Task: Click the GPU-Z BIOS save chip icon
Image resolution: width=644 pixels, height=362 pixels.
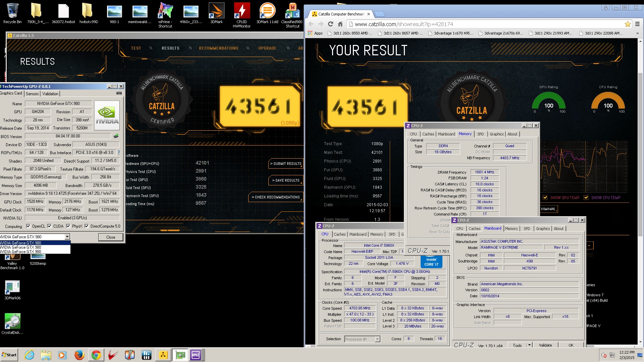Action: pyautogui.click(x=116, y=136)
